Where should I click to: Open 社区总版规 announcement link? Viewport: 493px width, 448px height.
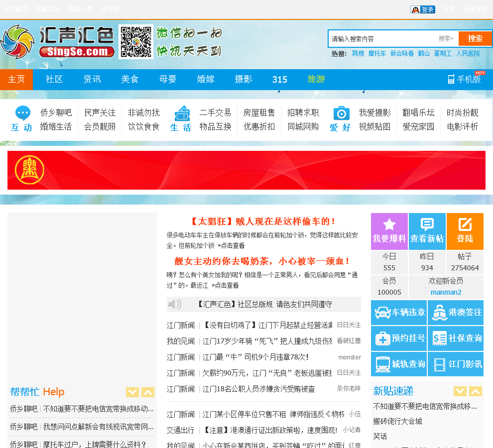tap(264, 304)
